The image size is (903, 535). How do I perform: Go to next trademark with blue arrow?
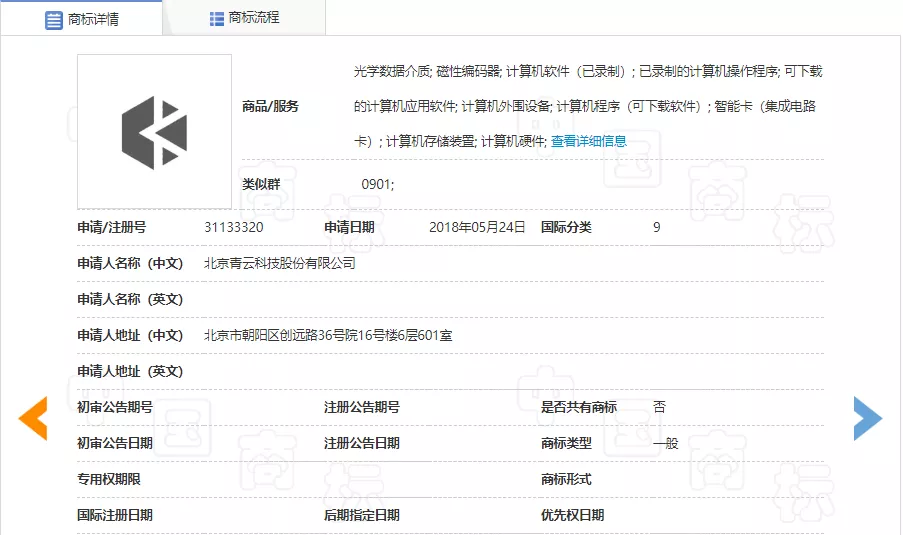868,419
